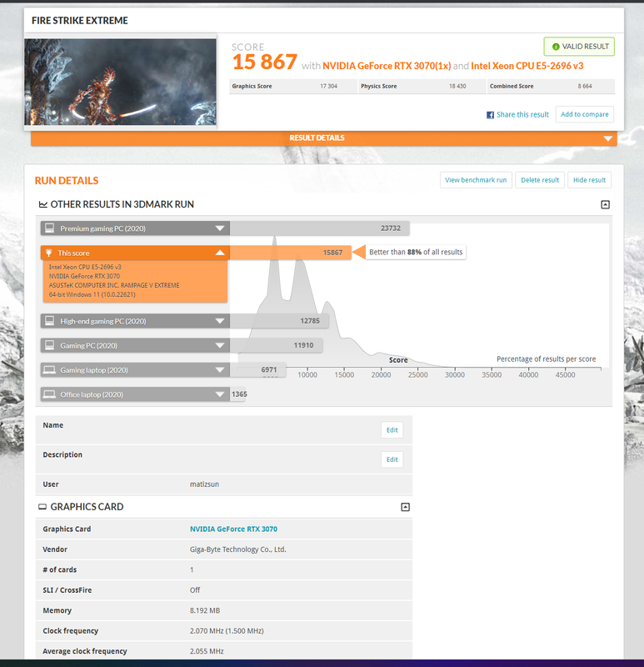Click the monitor icon for High-end gaming PC
Viewport: 644px width, 667px height.
49,321
